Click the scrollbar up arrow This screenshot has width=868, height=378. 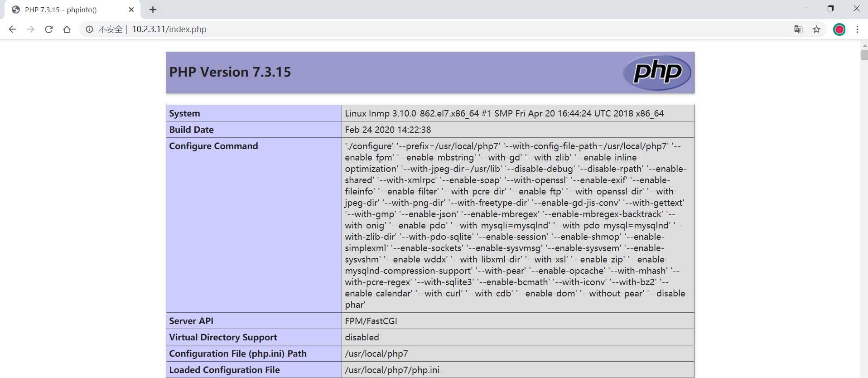(864, 45)
